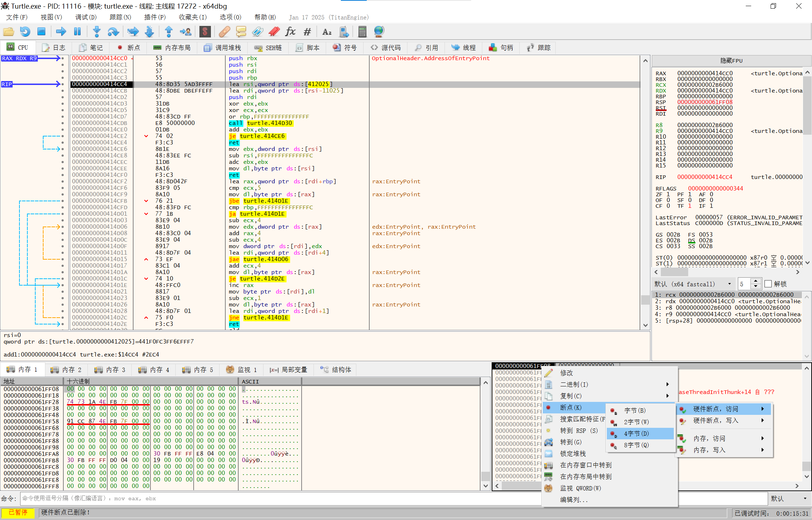
Task: Open the bookmarks red-tag icon
Action: click(x=274, y=32)
